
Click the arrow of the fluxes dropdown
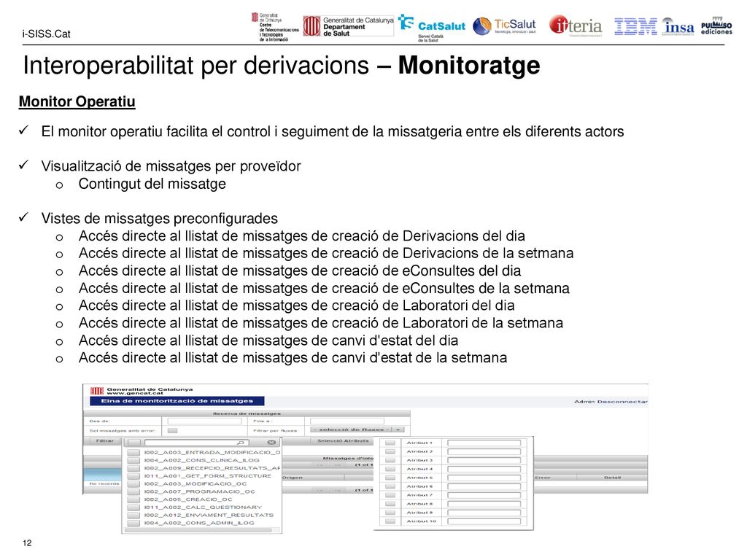(x=398, y=429)
